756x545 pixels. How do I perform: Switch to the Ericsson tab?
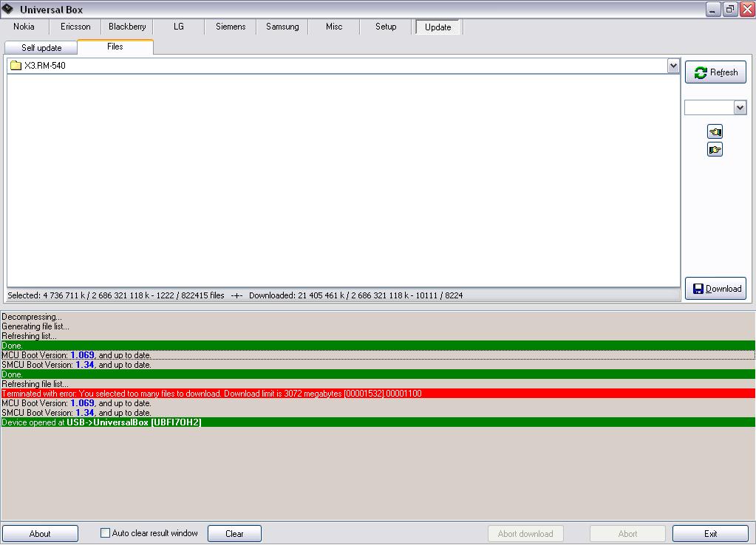click(x=75, y=27)
